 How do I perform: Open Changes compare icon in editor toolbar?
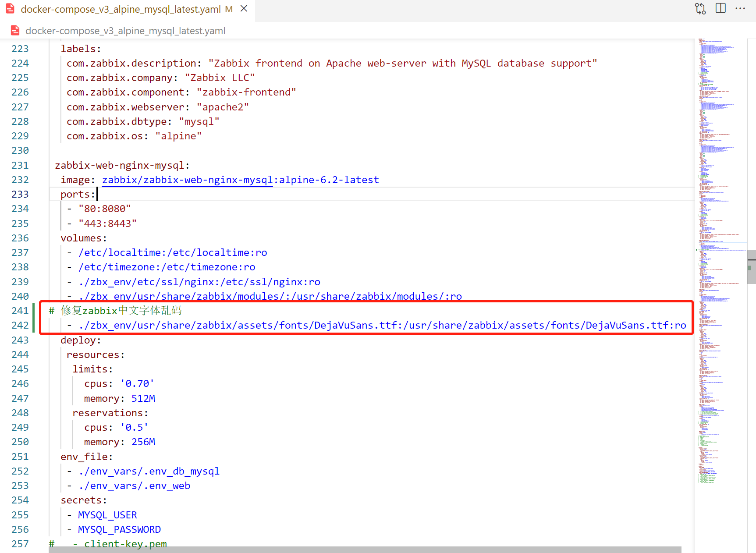point(700,9)
